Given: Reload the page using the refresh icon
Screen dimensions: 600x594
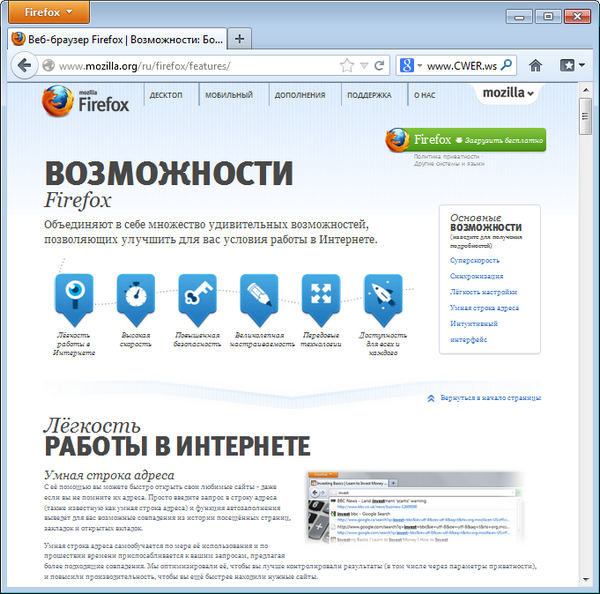Looking at the screenshot, I should click(380, 66).
